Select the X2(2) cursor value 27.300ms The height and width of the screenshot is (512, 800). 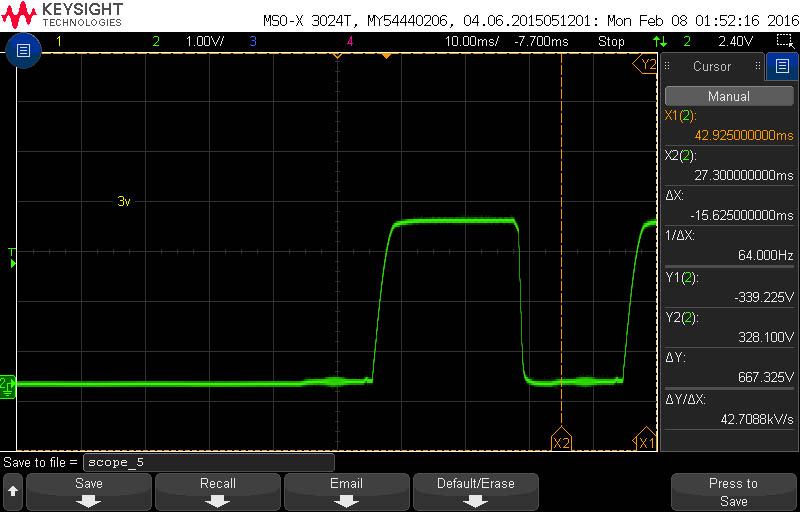pos(744,175)
